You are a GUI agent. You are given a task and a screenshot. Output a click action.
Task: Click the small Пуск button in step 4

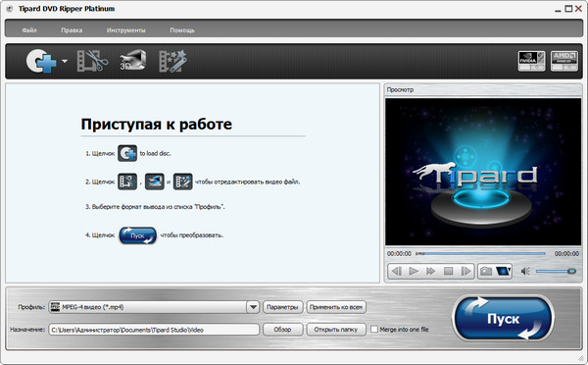point(137,235)
